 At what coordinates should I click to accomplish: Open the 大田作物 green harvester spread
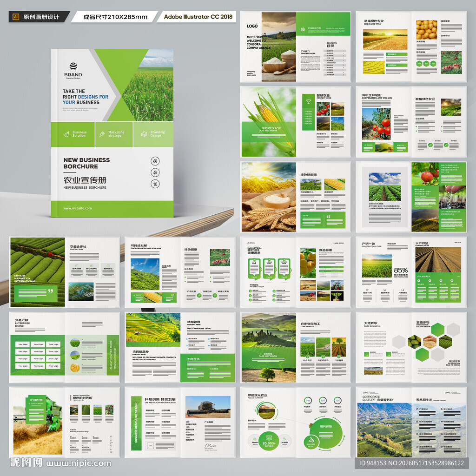coord(65,422)
